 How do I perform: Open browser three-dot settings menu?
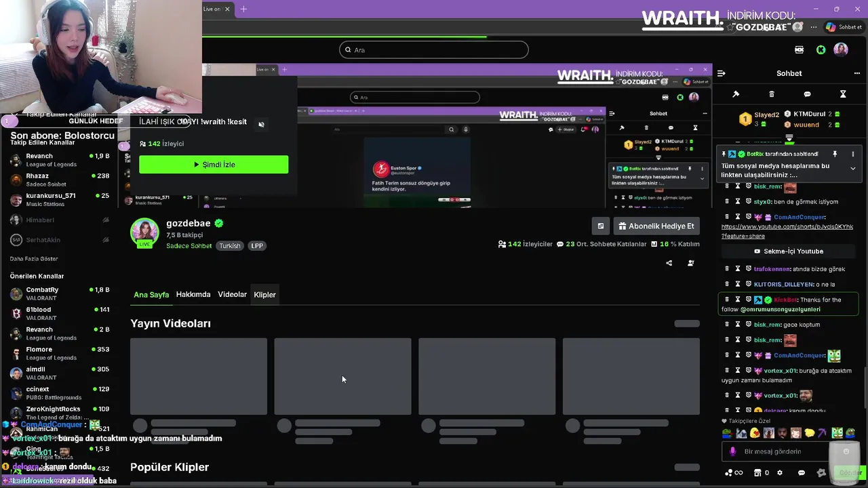[x=815, y=27]
